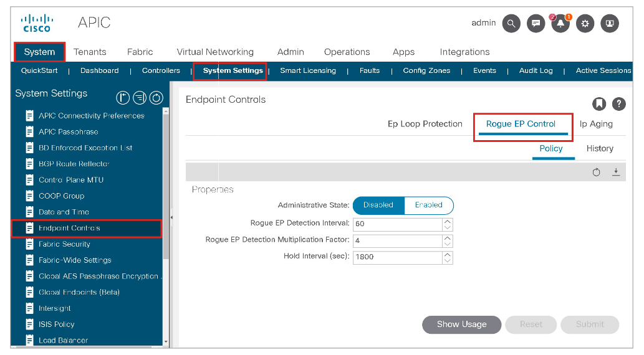Click the search magnifier icon in header
The image size is (644, 355).
[x=511, y=24]
